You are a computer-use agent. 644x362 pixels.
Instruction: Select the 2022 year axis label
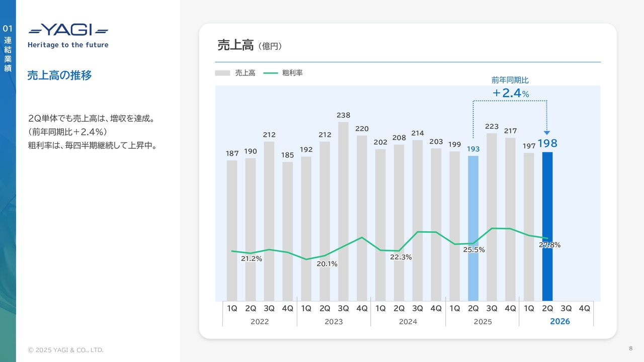260,321
